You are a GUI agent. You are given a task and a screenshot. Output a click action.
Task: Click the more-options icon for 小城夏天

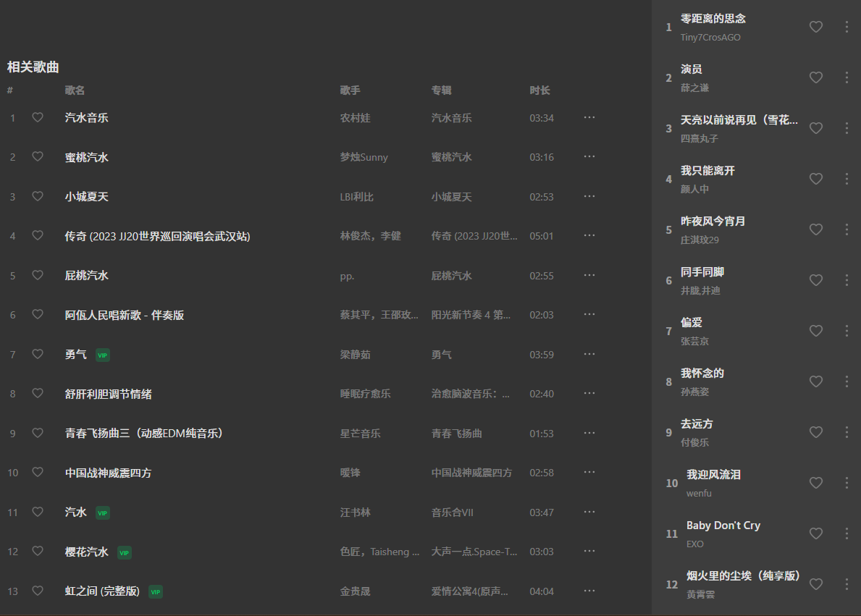pyautogui.click(x=589, y=196)
